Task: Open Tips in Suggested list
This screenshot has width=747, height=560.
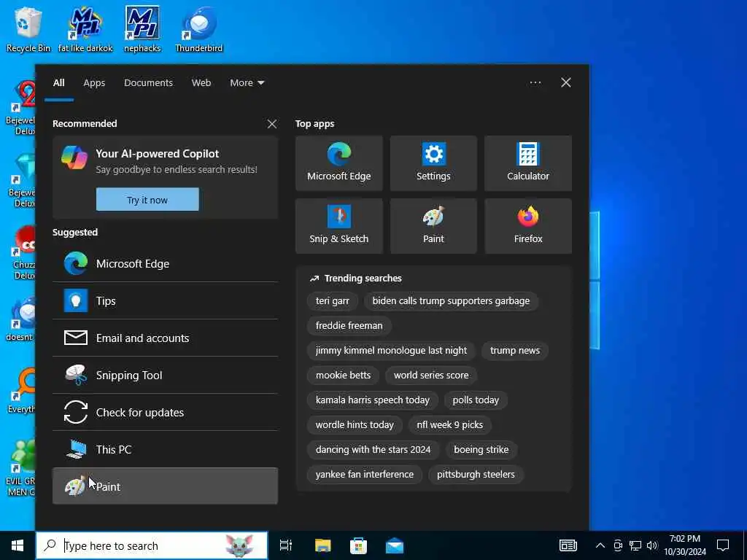Action: tap(165, 300)
